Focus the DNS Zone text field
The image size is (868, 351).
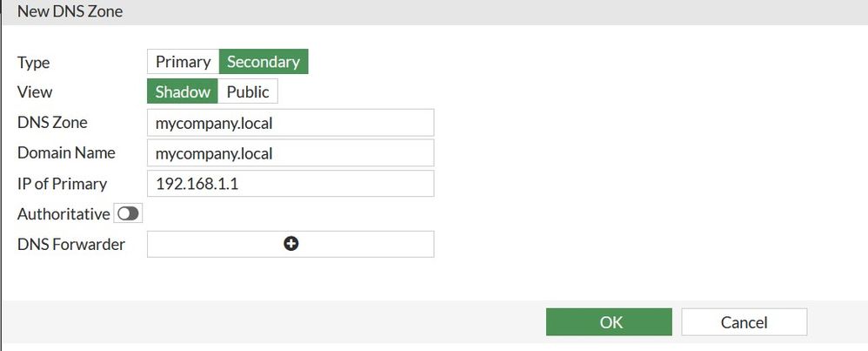pyautogui.click(x=290, y=123)
